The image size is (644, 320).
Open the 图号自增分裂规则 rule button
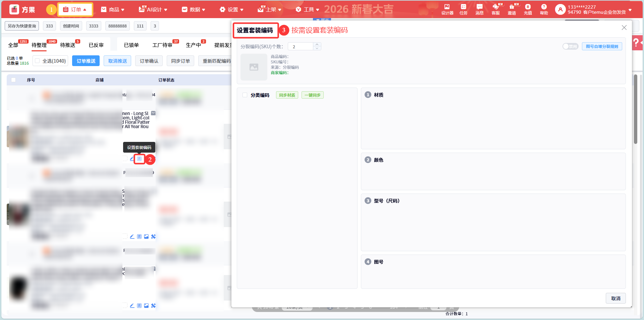point(602,46)
